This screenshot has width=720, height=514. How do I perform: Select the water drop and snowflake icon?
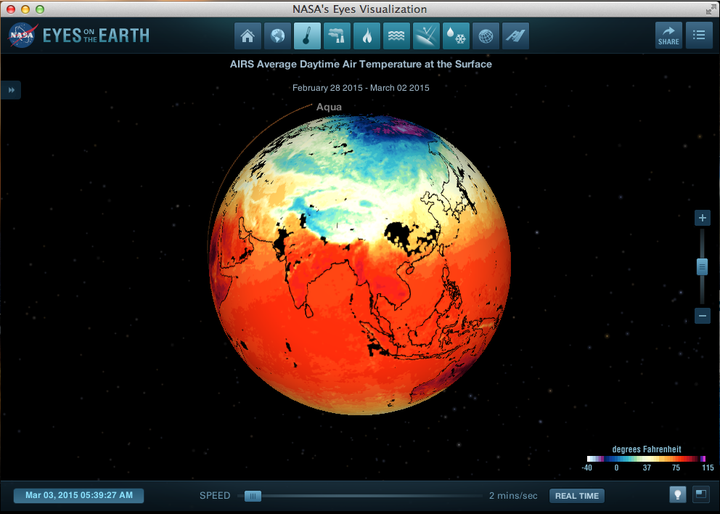point(456,36)
